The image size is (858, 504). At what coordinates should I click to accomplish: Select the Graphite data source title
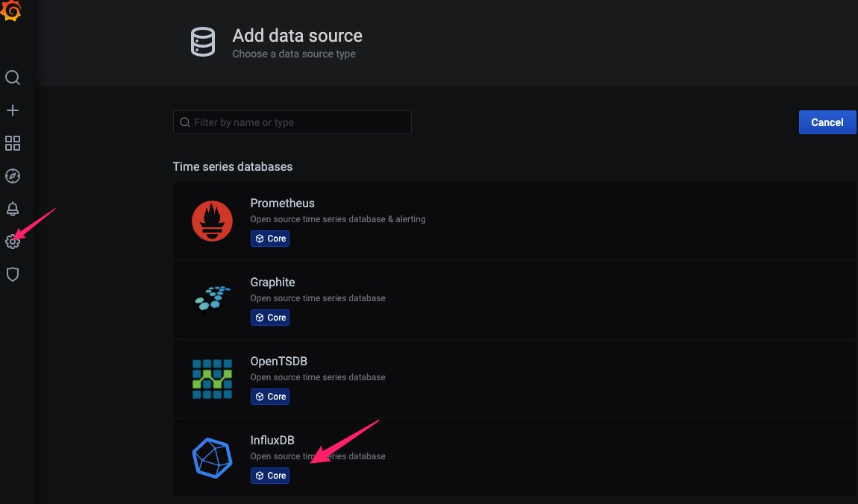tap(272, 282)
